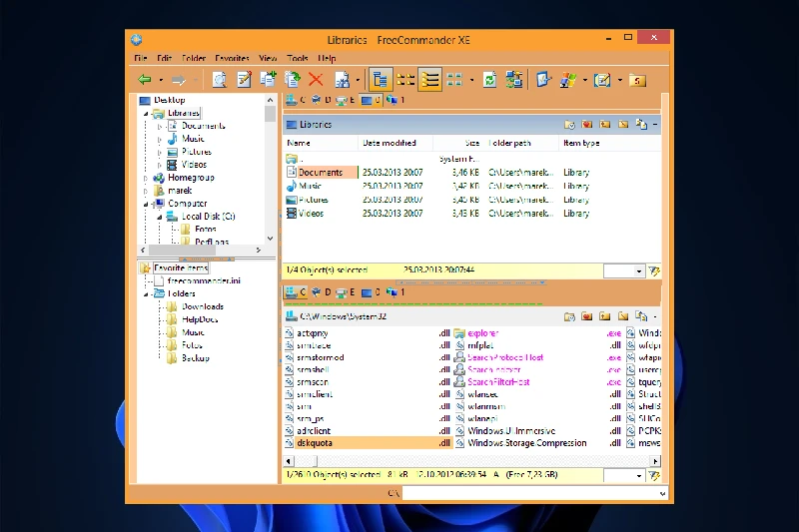Open the File menu

(x=141, y=58)
